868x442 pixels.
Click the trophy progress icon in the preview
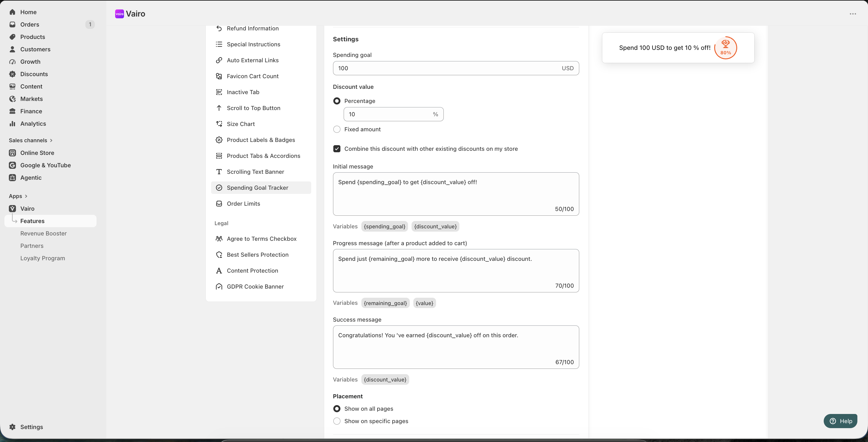pyautogui.click(x=725, y=48)
